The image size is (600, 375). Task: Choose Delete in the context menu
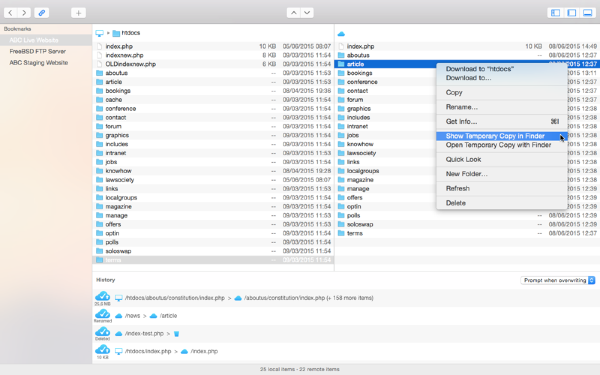tap(502, 203)
